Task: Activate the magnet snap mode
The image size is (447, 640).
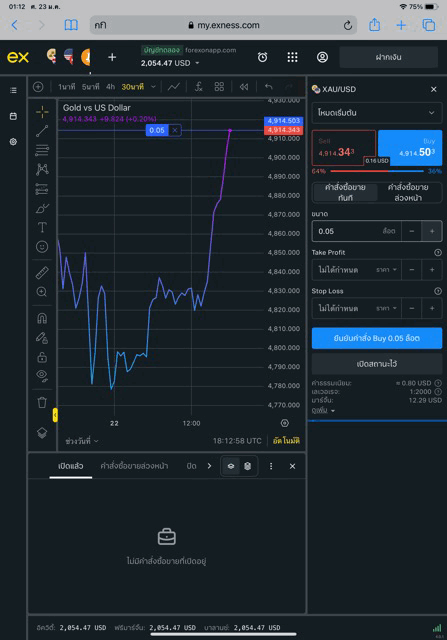Action: click(42, 318)
